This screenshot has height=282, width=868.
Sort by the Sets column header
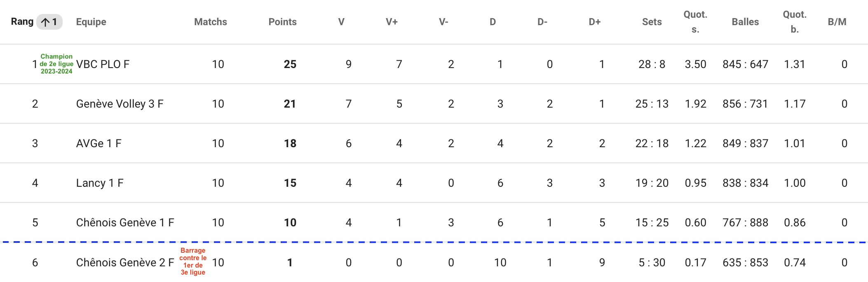652,22
